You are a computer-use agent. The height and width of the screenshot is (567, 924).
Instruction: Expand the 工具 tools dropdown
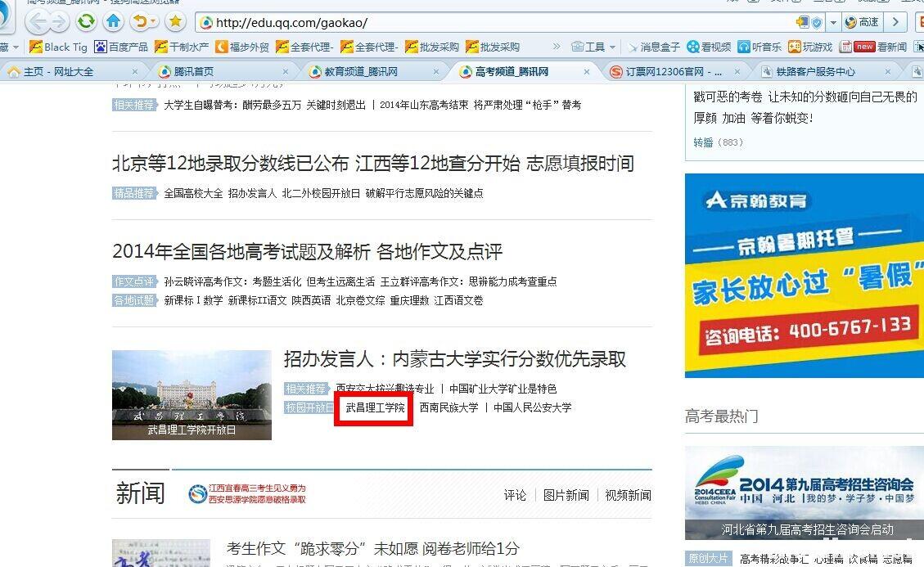point(594,47)
